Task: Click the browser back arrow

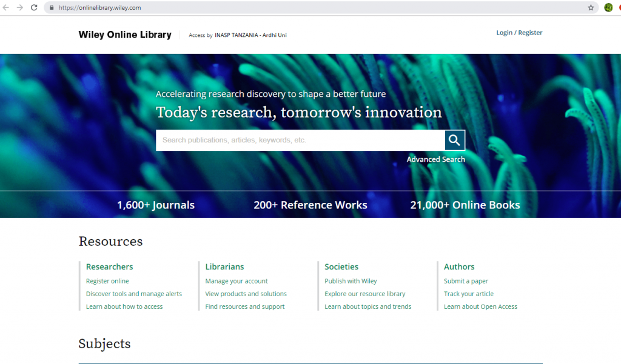Action: pos(6,7)
